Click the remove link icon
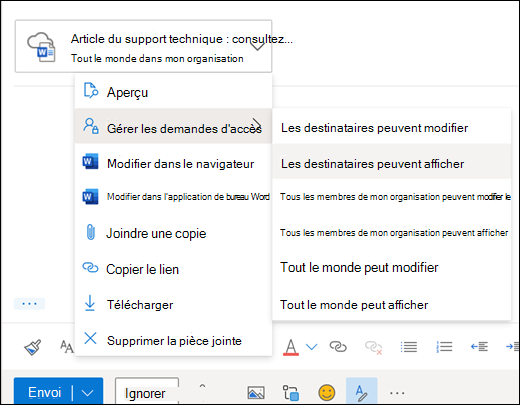Viewport: 520px width, 405px height. (373, 347)
